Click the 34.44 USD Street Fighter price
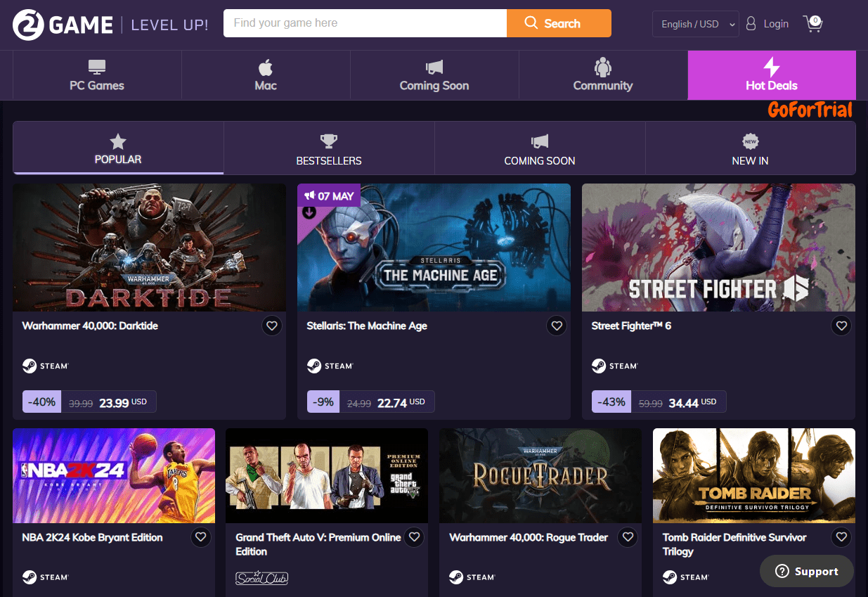The image size is (868, 597). coord(692,402)
